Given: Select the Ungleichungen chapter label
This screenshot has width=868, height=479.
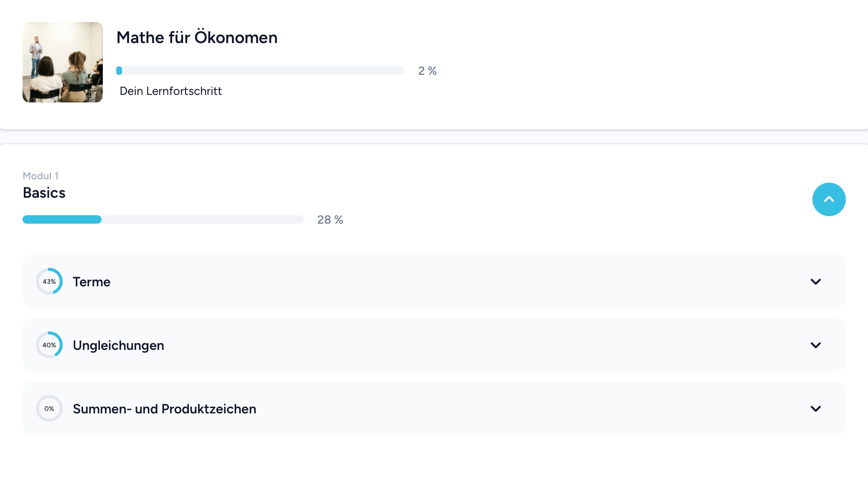Looking at the screenshot, I should (x=118, y=346).
